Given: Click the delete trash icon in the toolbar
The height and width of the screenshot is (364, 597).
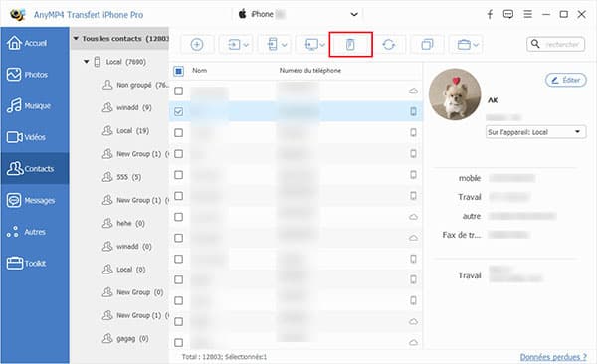Looking at the screenshot, I should point(350,45).
